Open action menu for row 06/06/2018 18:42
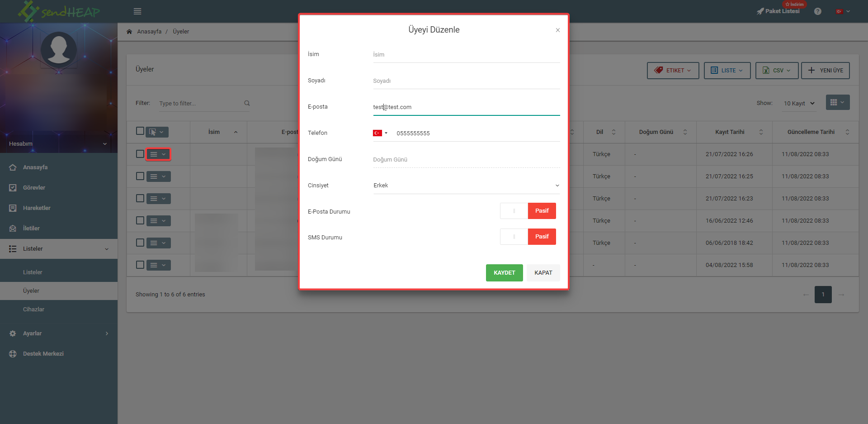 click(158, 243)
